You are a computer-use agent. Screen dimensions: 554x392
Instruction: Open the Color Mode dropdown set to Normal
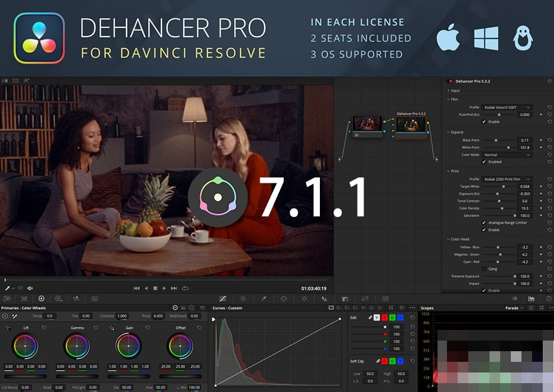507,154
